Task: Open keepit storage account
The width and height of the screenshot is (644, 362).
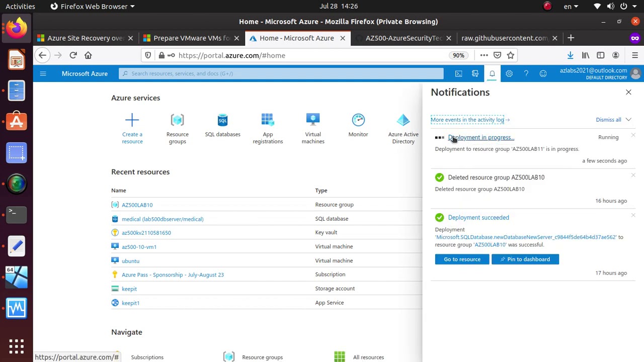Action: click(129, 289)
